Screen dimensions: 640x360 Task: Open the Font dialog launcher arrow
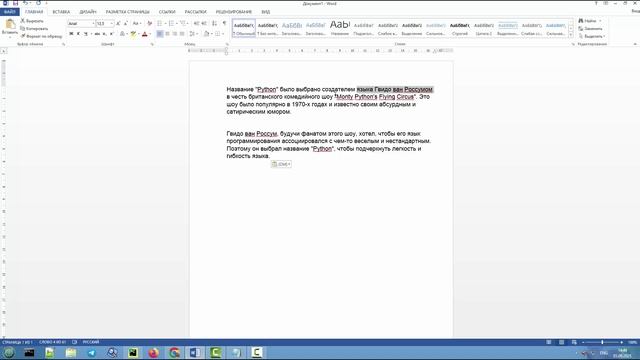[x=152, y=44]
